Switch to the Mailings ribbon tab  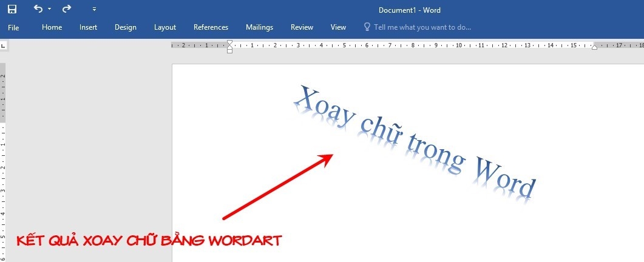point(259,27)
